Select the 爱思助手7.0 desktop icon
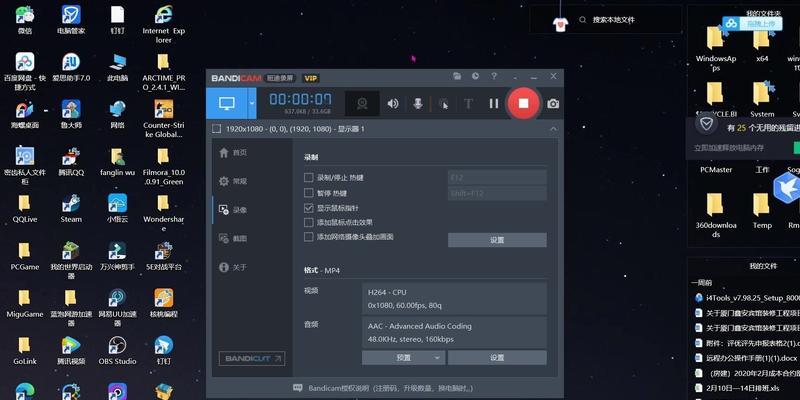This screenshot has height=400, width=800. (71, 67)
